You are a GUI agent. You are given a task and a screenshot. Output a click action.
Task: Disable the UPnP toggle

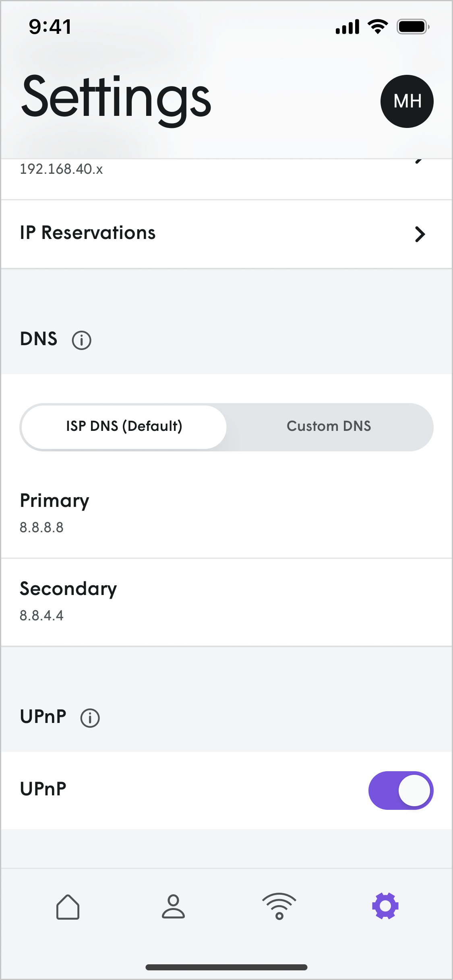(x=400, y=790)
